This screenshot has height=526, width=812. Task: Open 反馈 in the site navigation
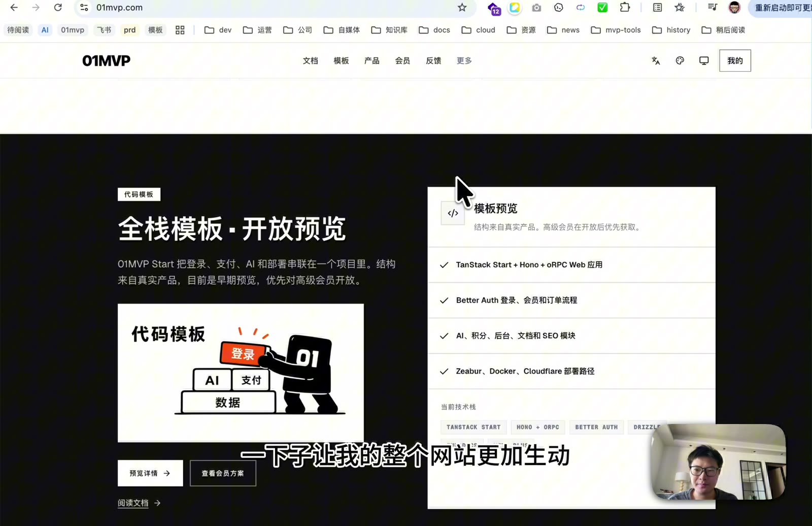[x=433, y=60]
